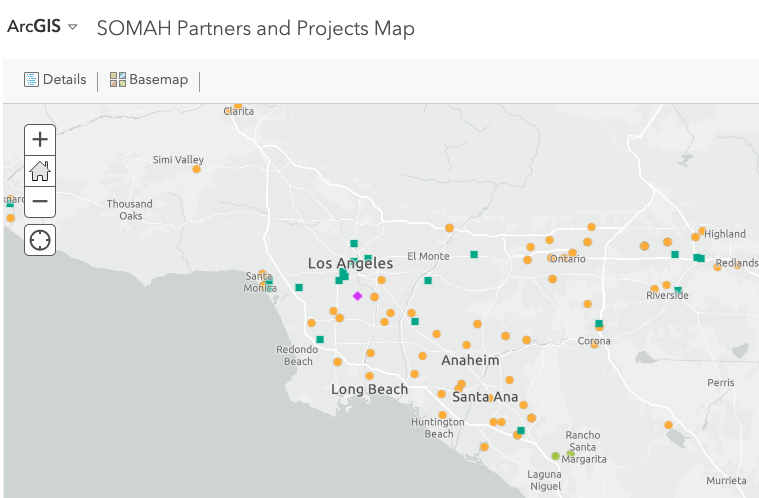Click the SOMAH Partners and Projects Map title

pyautogui.click(x=256, y=28)
